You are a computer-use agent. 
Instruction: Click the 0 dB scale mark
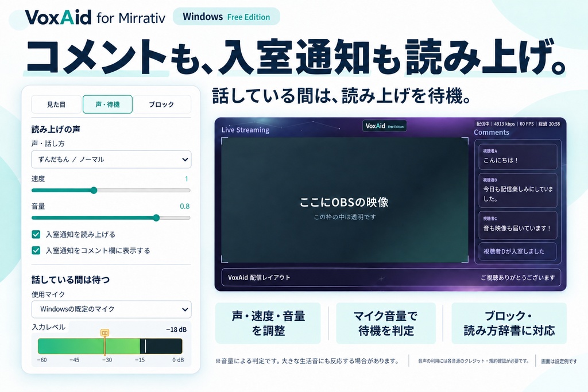point(178,360)
